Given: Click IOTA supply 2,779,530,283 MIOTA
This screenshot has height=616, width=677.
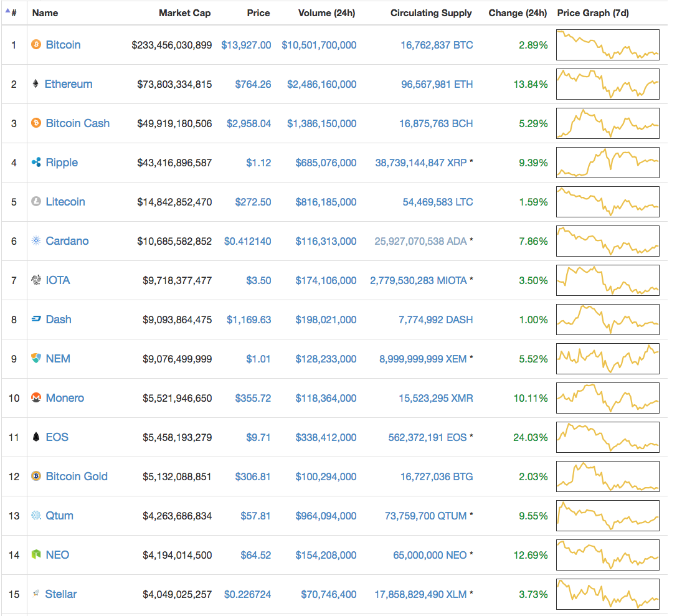Looking at the screenshot, I should [419, 280].
